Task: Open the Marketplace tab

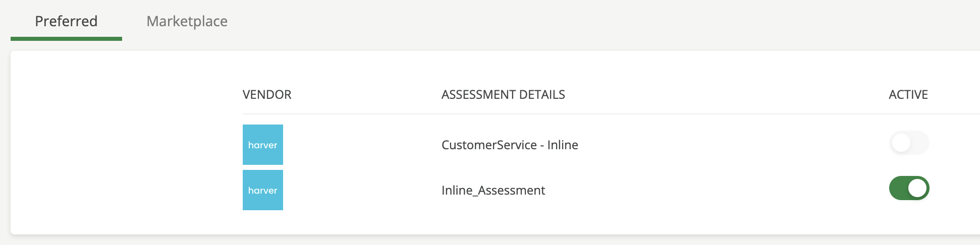Action: point(187,21)
